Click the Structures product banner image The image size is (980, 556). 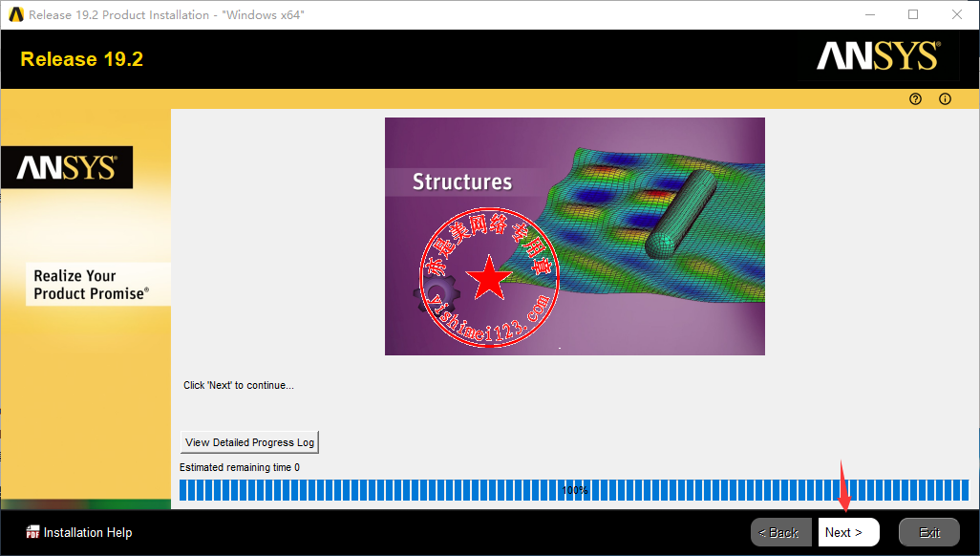[x=574, y=236]
